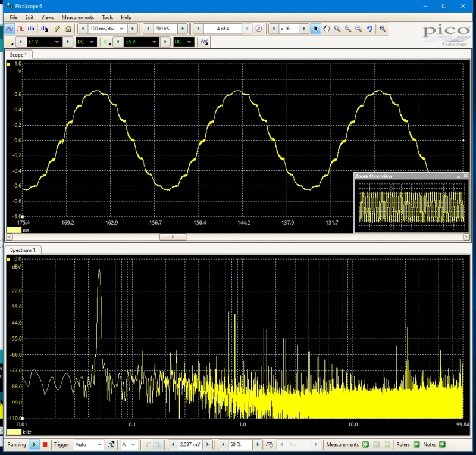Click scope view horizontal scrollbar thumb

tap(173, 237)
